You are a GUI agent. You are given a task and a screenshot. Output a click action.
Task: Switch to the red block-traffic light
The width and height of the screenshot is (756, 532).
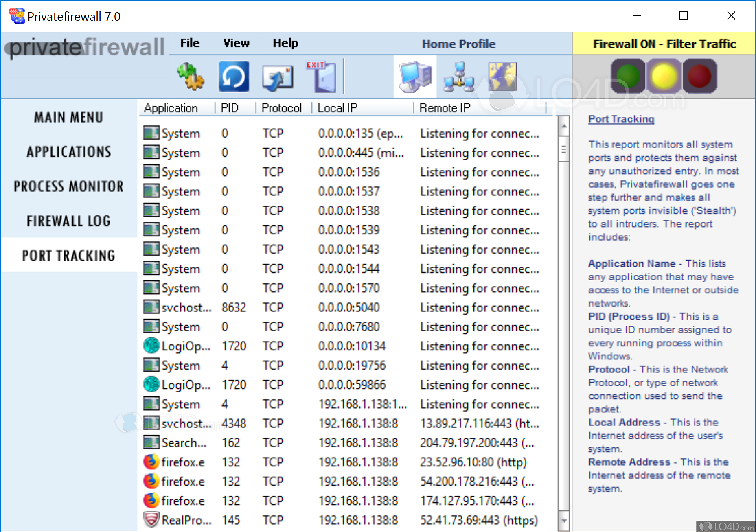[700, 76]
